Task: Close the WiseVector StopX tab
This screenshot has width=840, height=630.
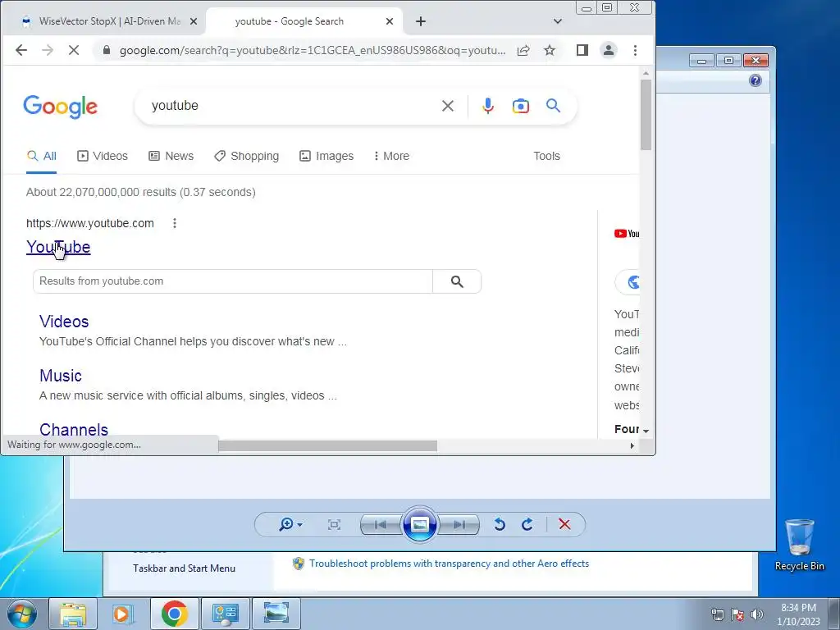Action: (194, 21)
